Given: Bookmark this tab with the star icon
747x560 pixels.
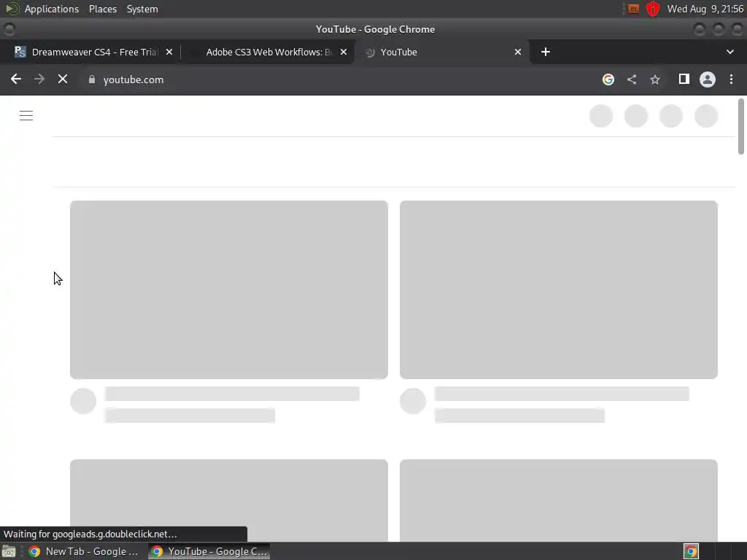Looking at the screenshot, I should (655, 79).
